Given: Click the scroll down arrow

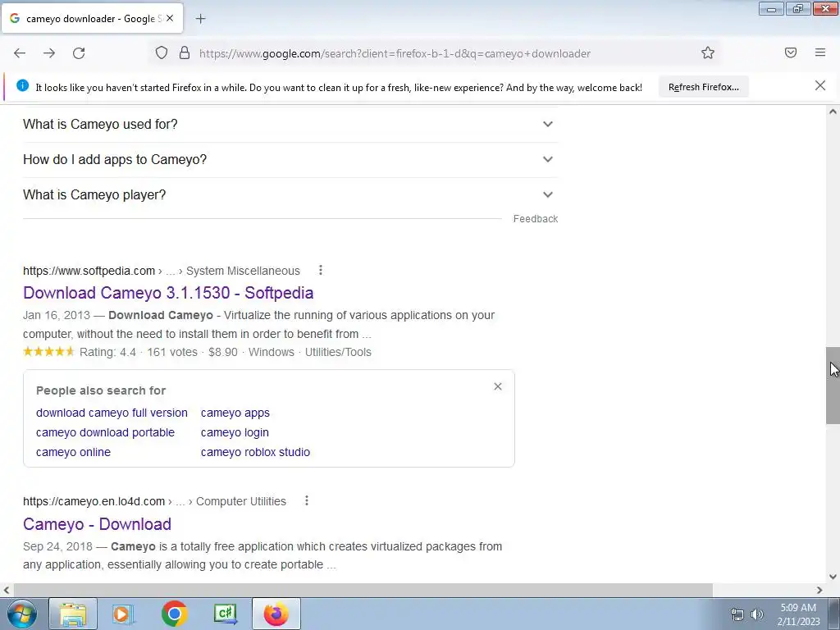Looking at the screenshot, I should [x=833, y=577].
